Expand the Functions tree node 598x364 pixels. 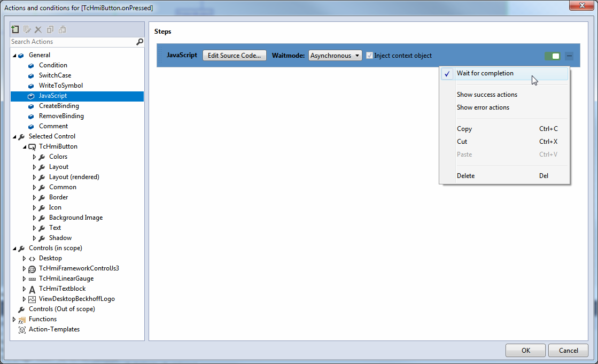[x=14, y=319]
